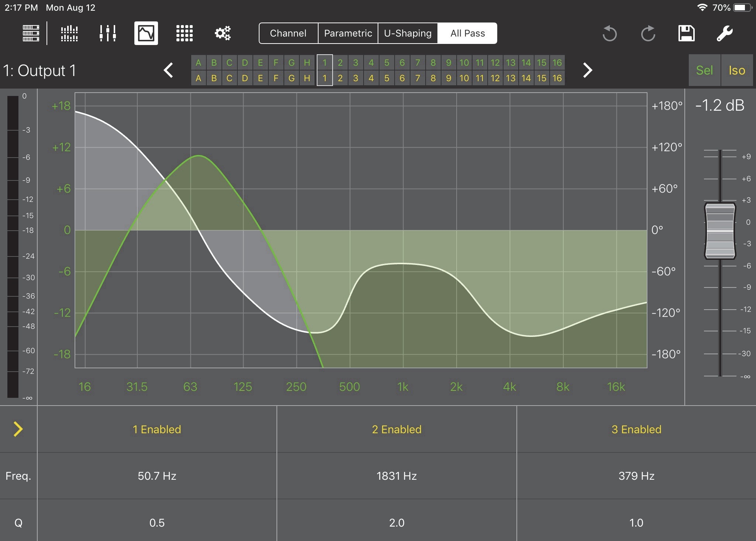Toggle filter 1 Enabled
756x541 pixels.
(157, 429)
